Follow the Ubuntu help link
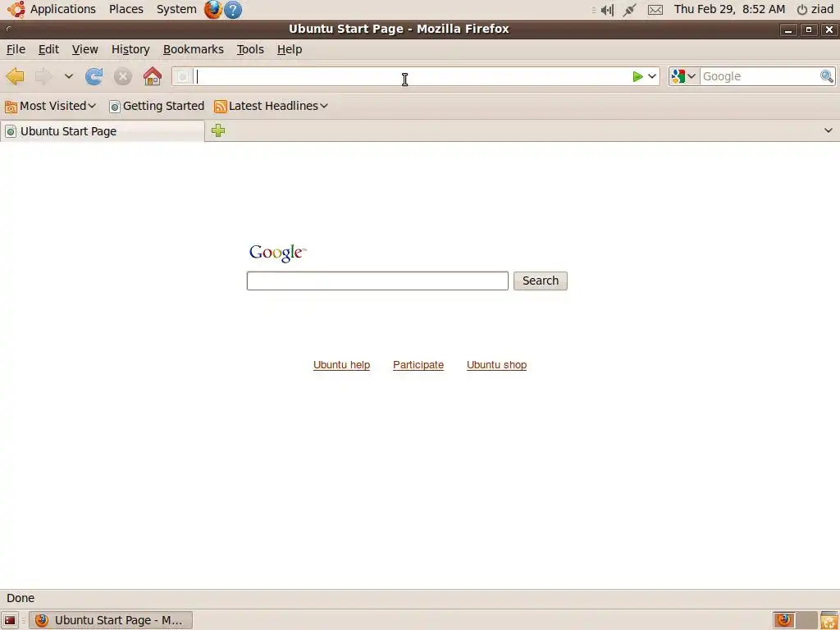The height and width of the screenshot is (630, 840). 341,365
